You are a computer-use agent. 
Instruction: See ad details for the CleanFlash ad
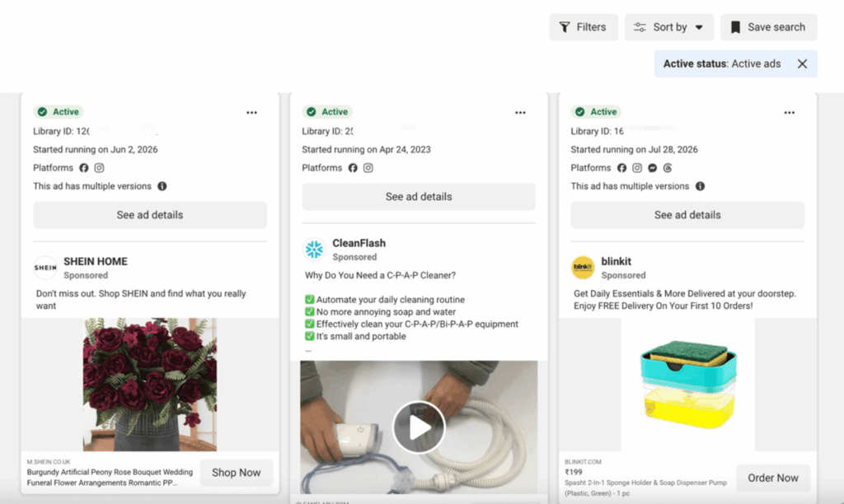pos(418,197)
